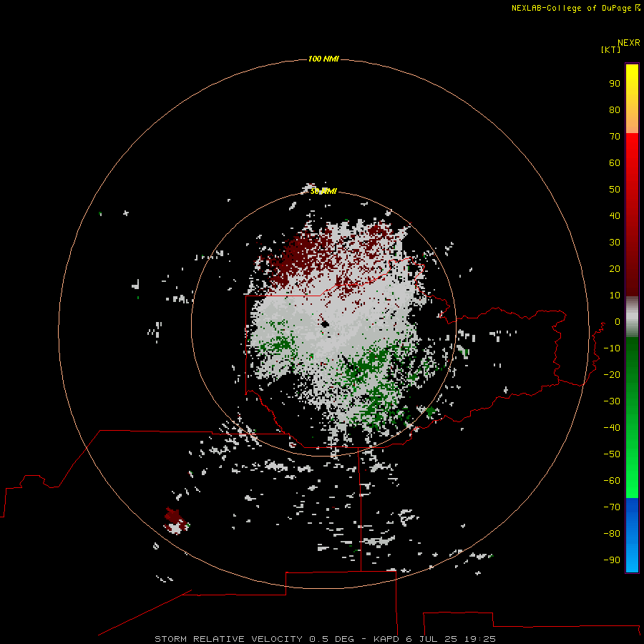The height and width of the screenshot is (644, 644).
Task: Click the -40 value on the velocity scale
Action: pyautogui.click(x=612, y=428)
